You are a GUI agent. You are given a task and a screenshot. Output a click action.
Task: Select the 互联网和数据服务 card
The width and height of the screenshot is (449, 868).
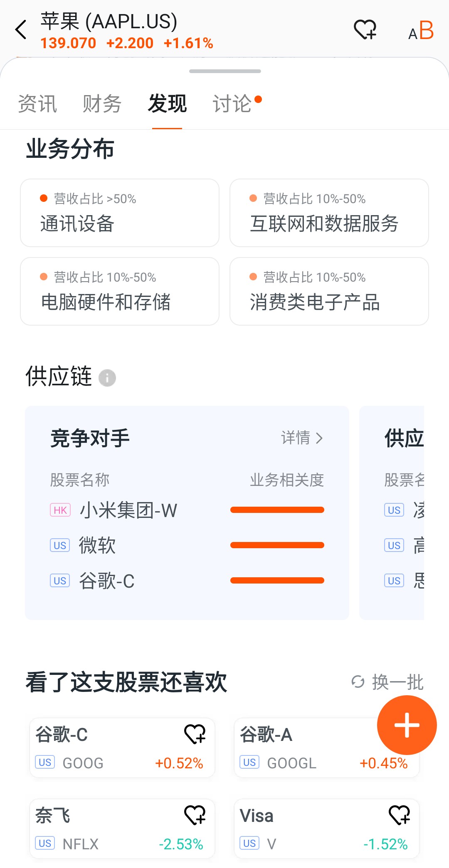[329, 213]
